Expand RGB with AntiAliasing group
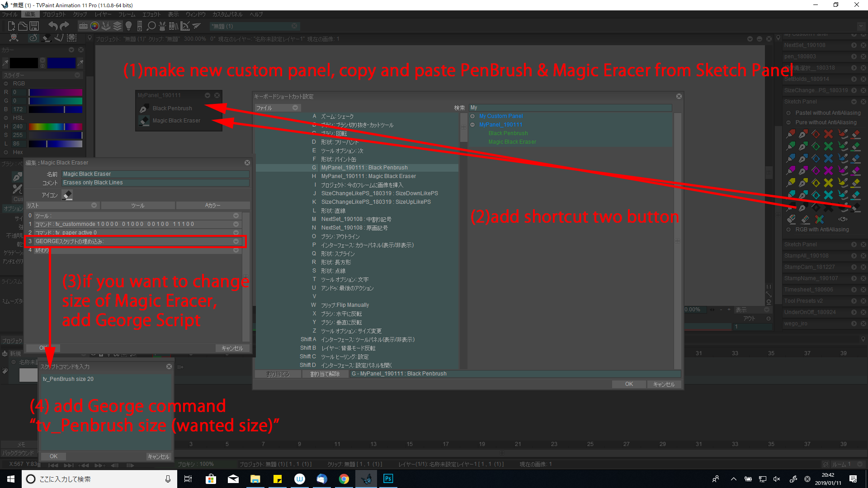 788,230
